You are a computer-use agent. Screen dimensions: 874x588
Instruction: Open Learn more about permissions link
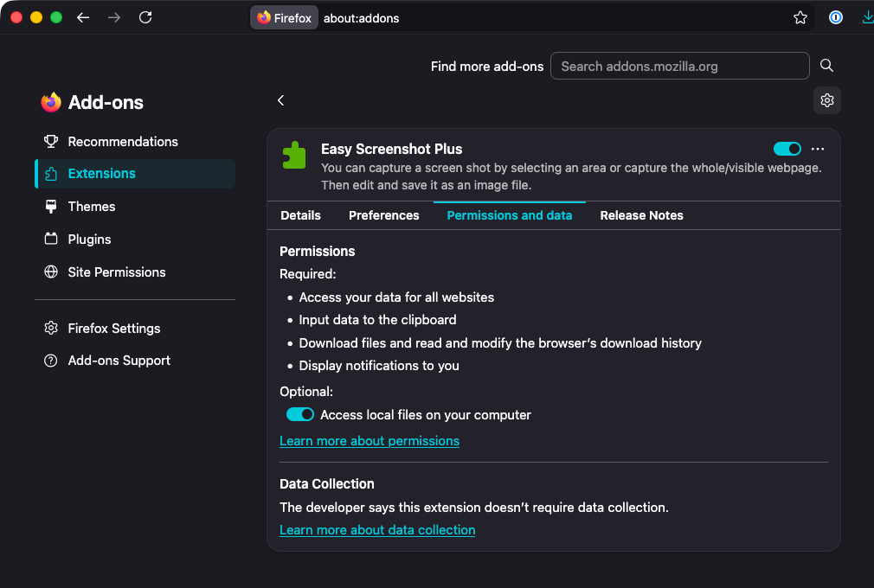[370, 441]
